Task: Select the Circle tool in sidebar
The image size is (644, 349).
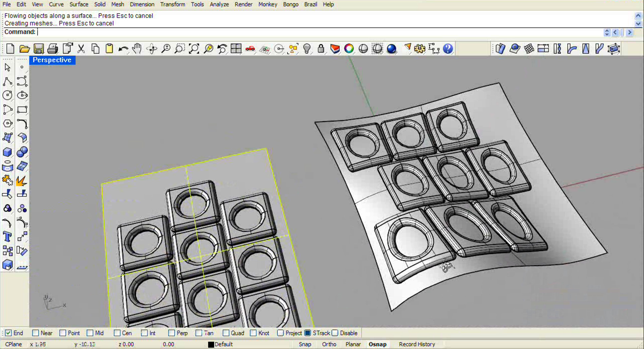Action: pos(7,96)
